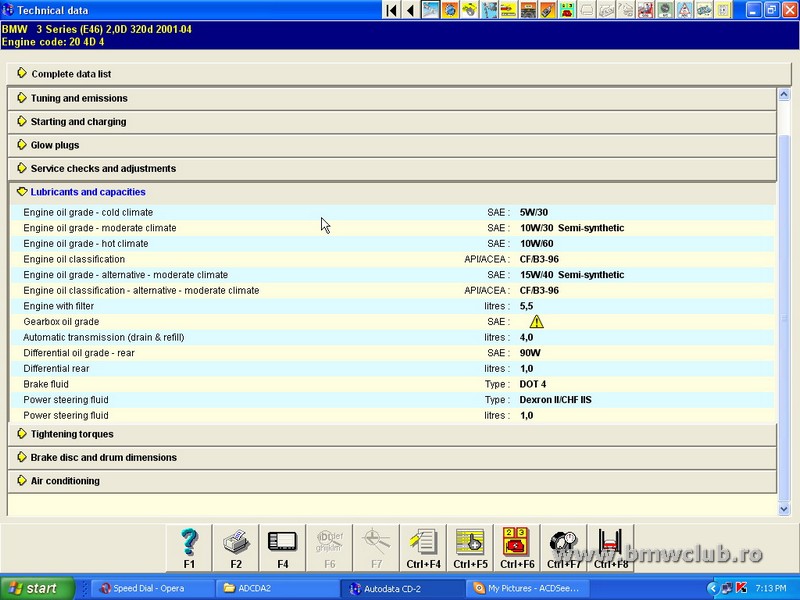The width and height of the screenshot is (800, 600).
Task: Open the Complete data list section
Action: pyautogui.click(x=70, y=74)
